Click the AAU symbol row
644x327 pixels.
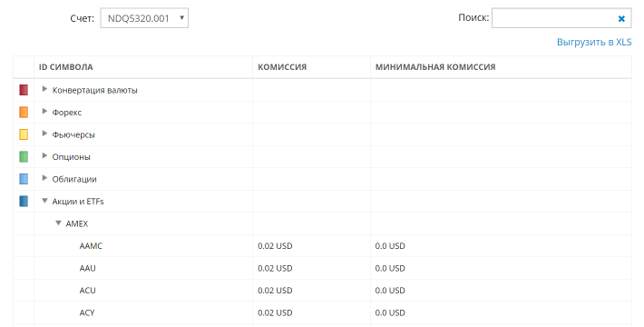click(x=322, y=268)
